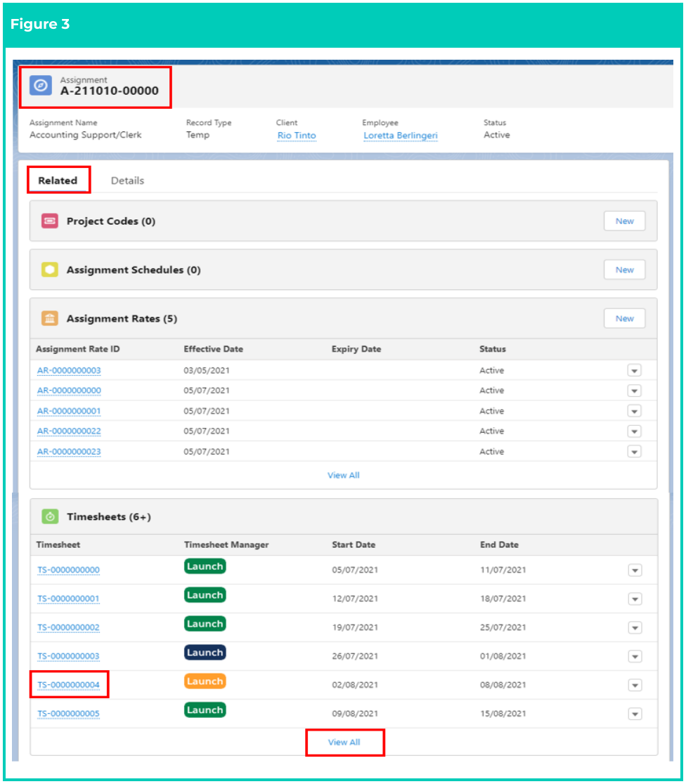686x784 pixels.
Task: Launch Timesheet Manager for TS-0000000001
Action: point(205,595)
